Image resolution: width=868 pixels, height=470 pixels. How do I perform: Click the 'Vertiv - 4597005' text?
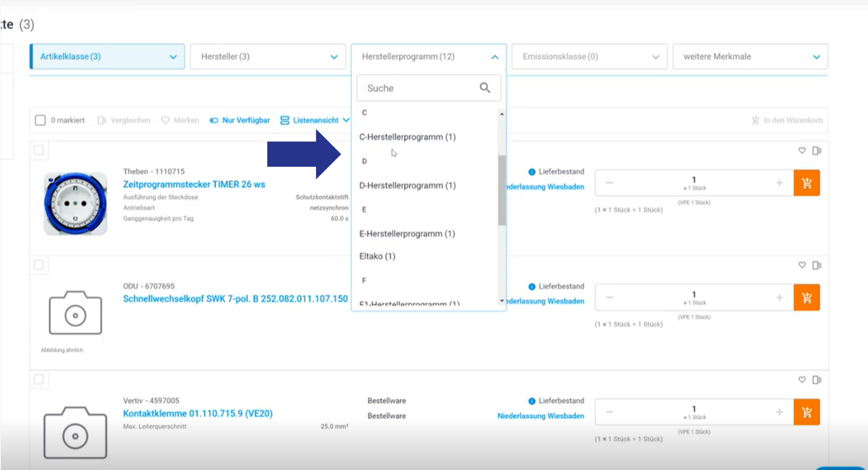(151, 401)
